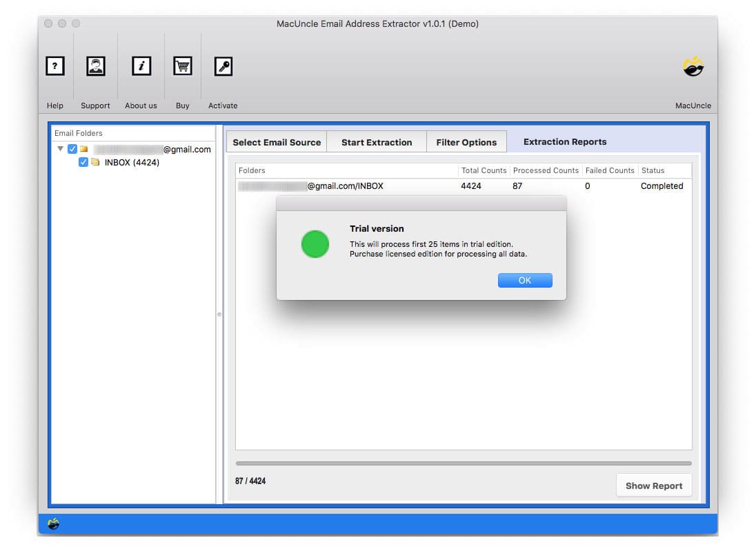This screenshot has width=756, height=551.
Task: Click the MacUncle logo in toolbar
Action: (693, 67)
